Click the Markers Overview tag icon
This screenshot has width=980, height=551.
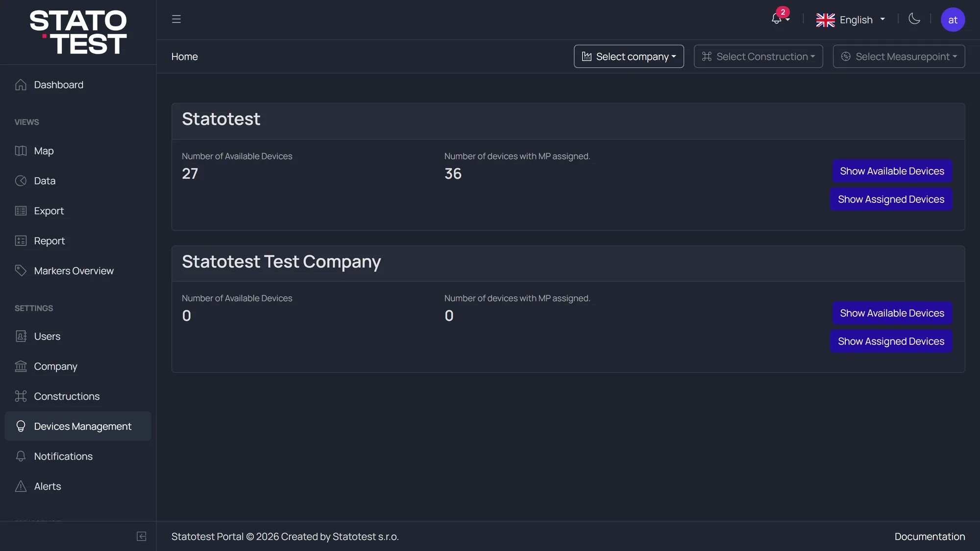click(21, 270)
